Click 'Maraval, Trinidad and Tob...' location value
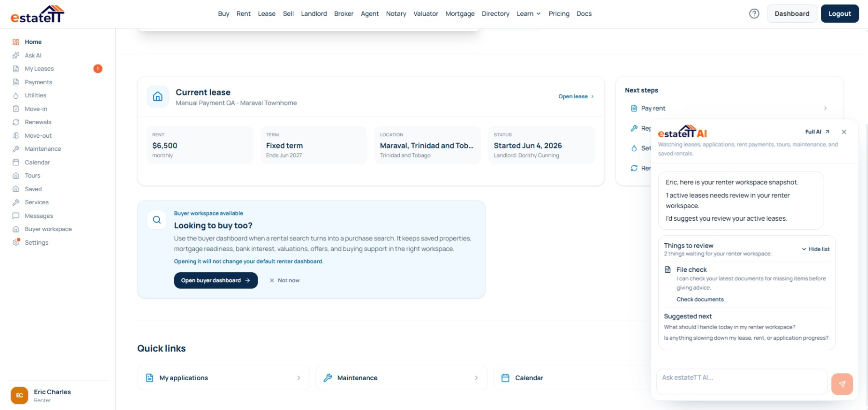 427,145
